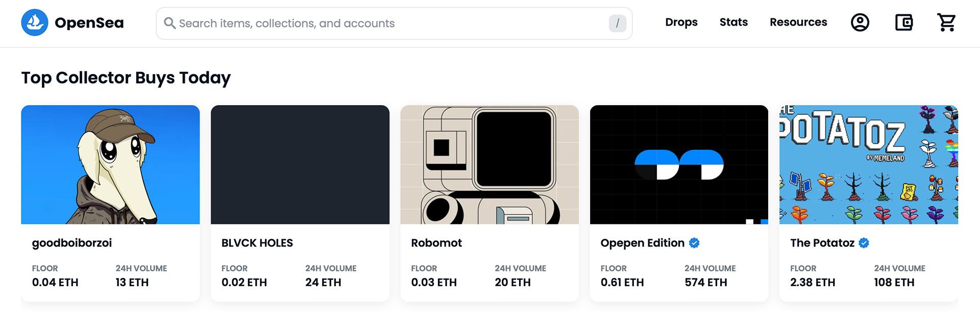980x326 pixels.
Task: Click Opepen Edition verified badge
Action: tap(694, 243)
